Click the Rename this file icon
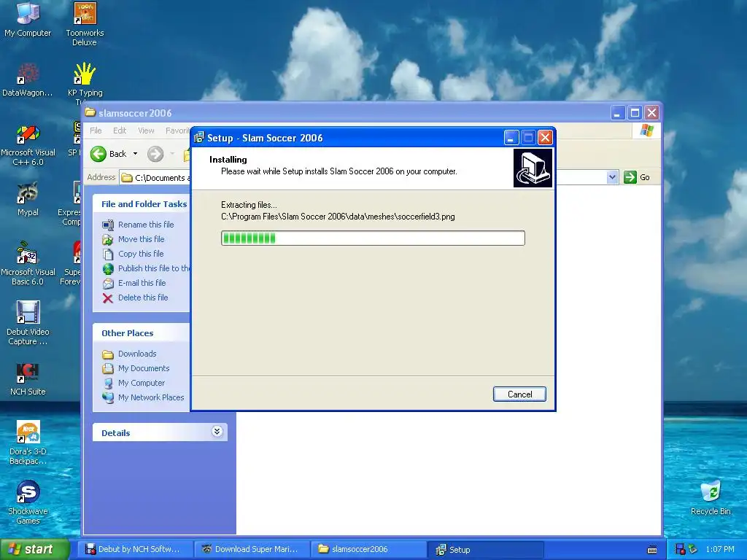 tap(108, 225)
